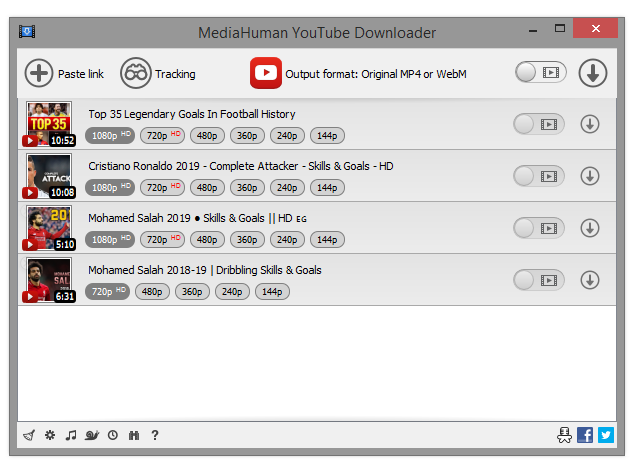Image resolution: width=634 pixels, height=472 pixels.
Task: Open Salah 2019 thumbnail showing 5:10
Action: [49, 228]
